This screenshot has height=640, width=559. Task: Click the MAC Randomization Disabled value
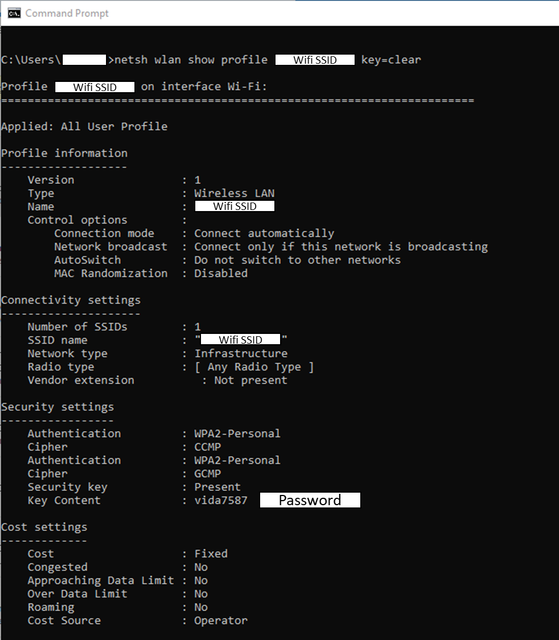221,273
